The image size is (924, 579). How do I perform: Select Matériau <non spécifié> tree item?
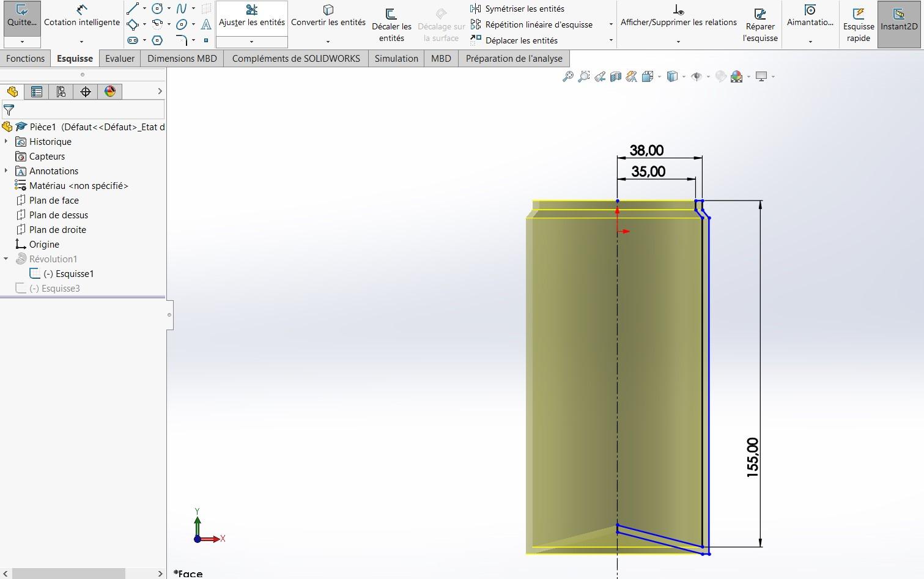(x=78, y=185)
